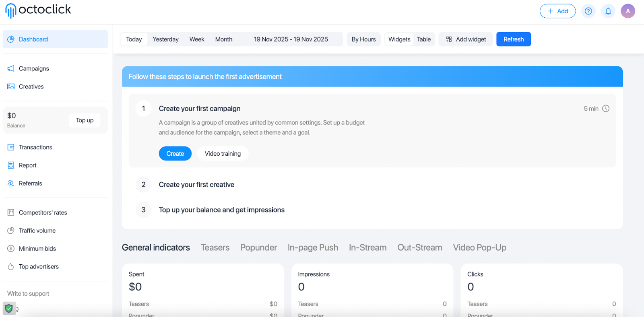
Task: Click the help question mark icon
Action: point(588,11)
